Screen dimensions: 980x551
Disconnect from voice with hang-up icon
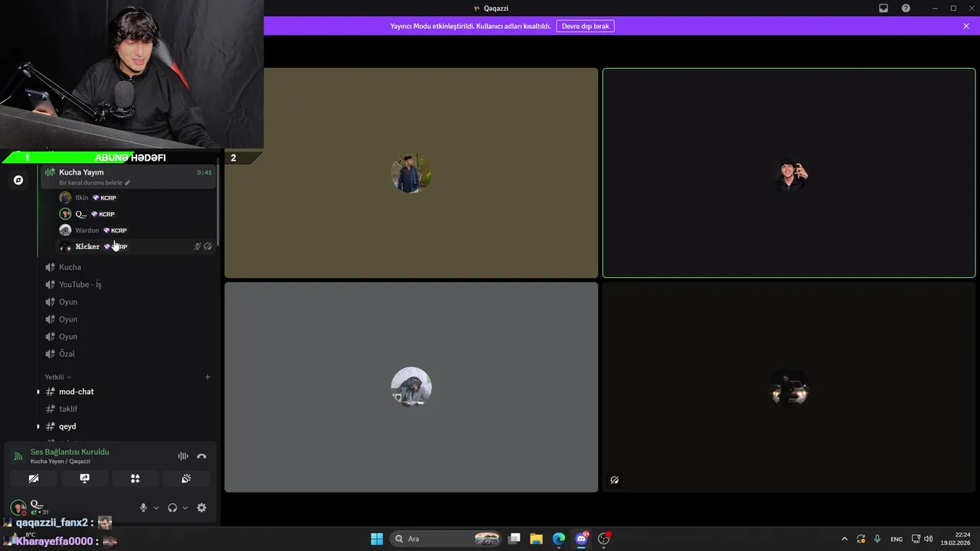tap(201, 456)
